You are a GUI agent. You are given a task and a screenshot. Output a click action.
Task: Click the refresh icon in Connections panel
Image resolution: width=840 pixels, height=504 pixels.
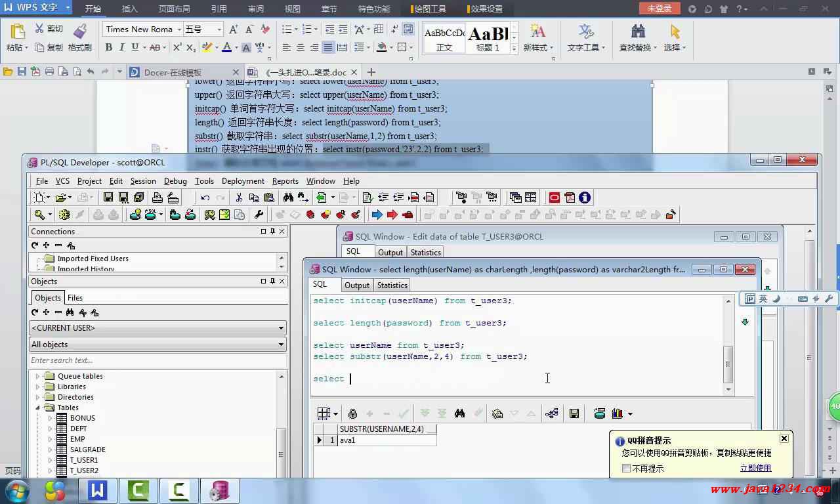[35, 245]
